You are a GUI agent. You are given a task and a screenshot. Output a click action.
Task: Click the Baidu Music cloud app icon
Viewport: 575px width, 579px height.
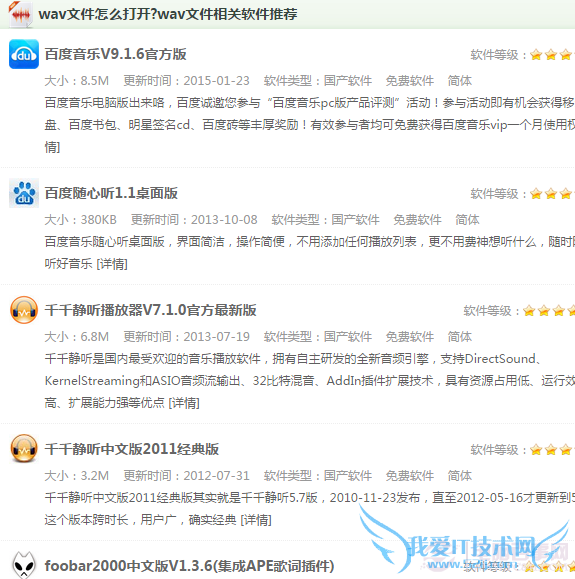(24, 54)
